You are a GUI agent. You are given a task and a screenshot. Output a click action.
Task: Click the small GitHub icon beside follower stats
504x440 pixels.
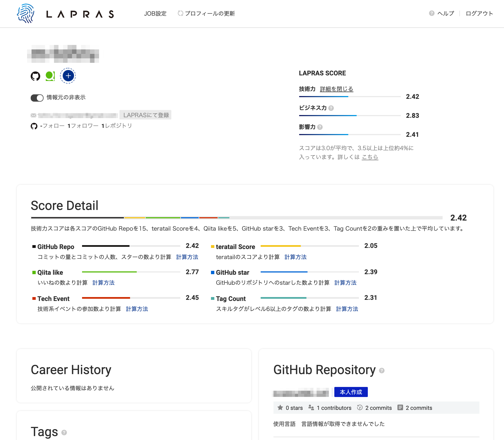pos(34,126)
